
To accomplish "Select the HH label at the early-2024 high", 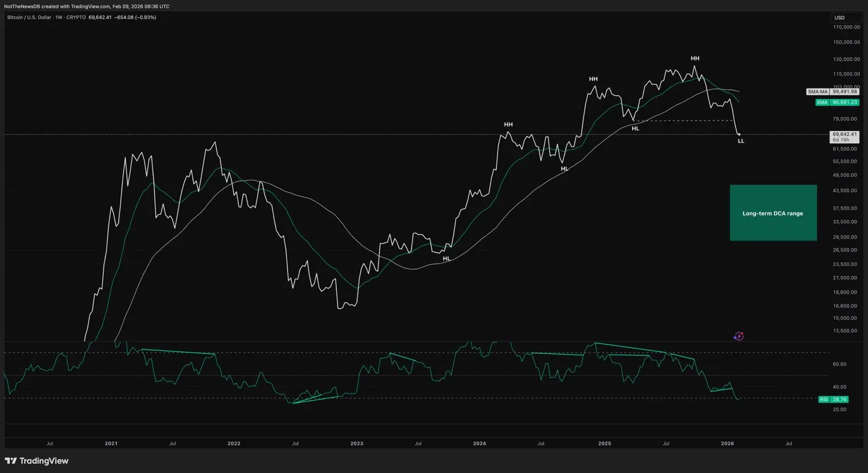I will pyautogui.click(x=508, y=125).
